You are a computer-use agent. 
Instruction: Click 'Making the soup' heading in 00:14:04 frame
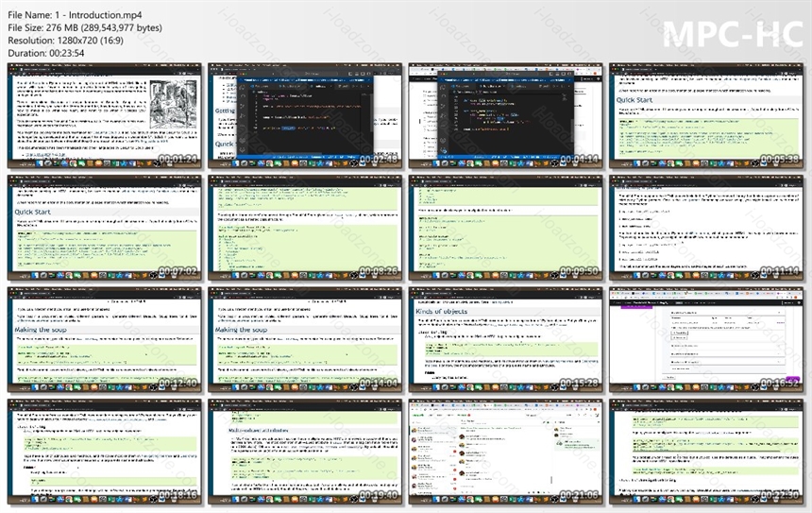pos(242,330)
